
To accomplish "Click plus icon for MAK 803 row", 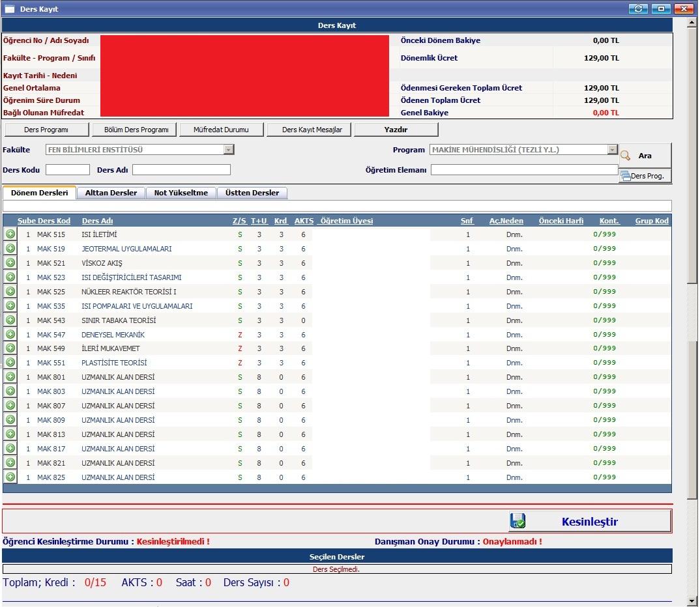I will 10,391.
